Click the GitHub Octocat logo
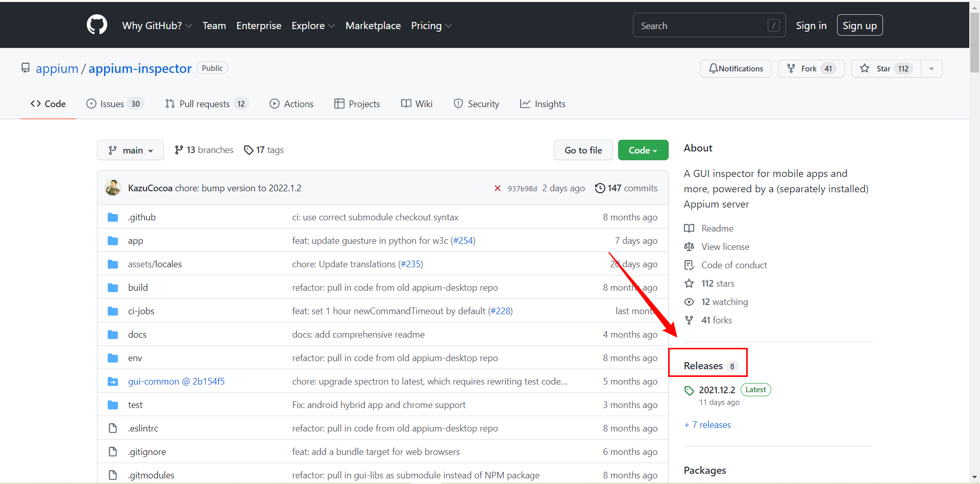Viewport: 980px width, 484px height. pyautogui.click(x=97, y=24)
